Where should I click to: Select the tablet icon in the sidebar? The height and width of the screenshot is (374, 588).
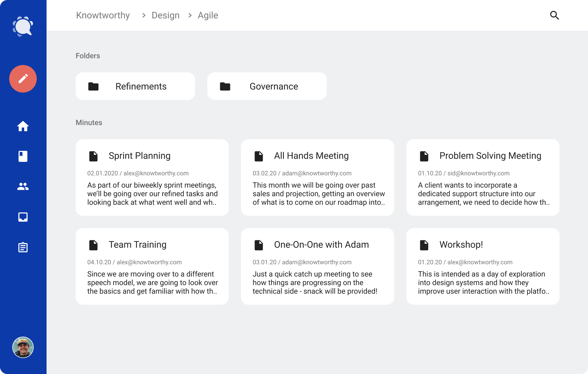point(23,217)
